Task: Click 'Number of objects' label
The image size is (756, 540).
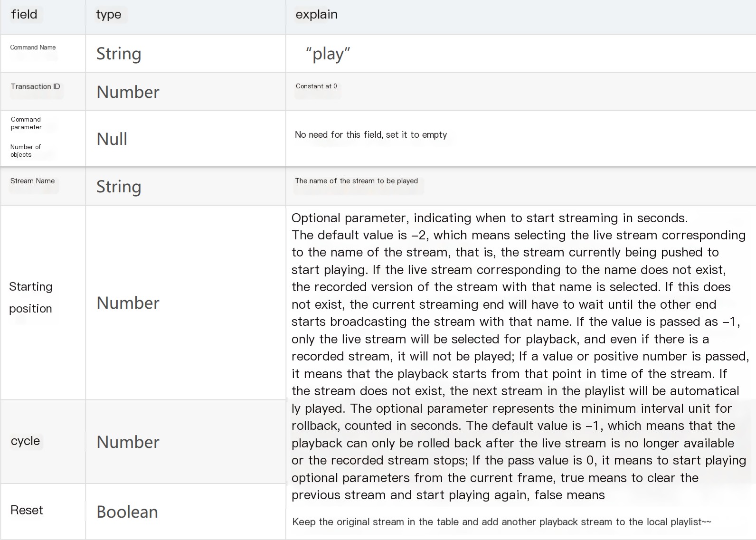Action: (26, 151)
